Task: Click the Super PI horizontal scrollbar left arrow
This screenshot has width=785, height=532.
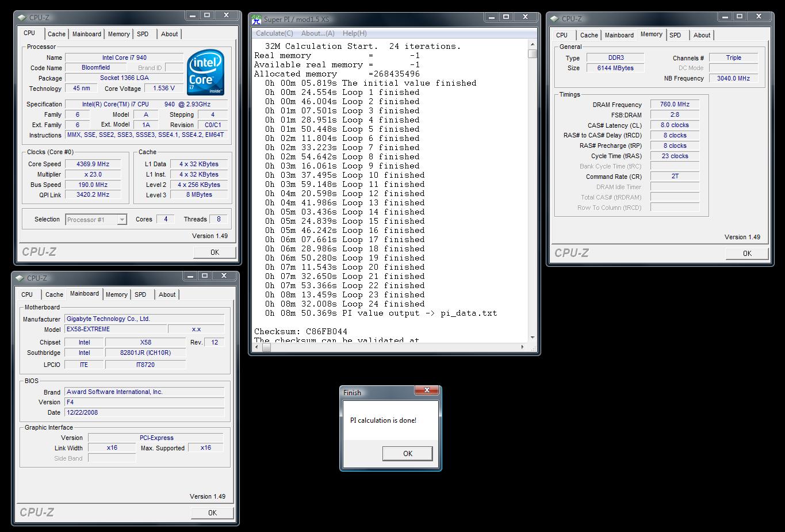Action: pos(257,347)
